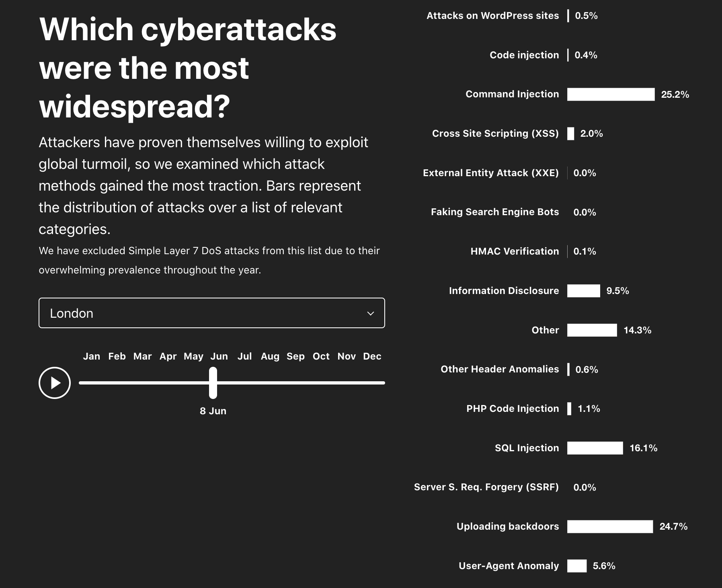Click the Attacks on WordPress sites label
Viewport: 722px width, 588px height.
(x=493, y=16)
